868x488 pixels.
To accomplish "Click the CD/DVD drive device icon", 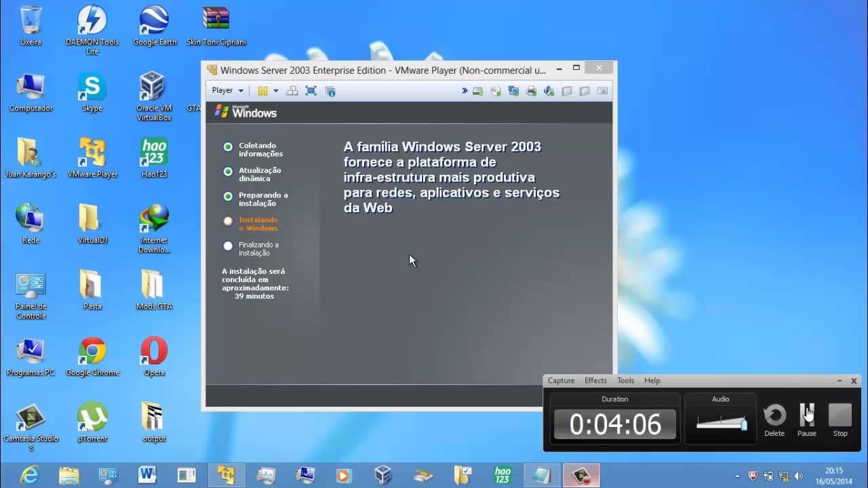I will click(x=496, y=91).
